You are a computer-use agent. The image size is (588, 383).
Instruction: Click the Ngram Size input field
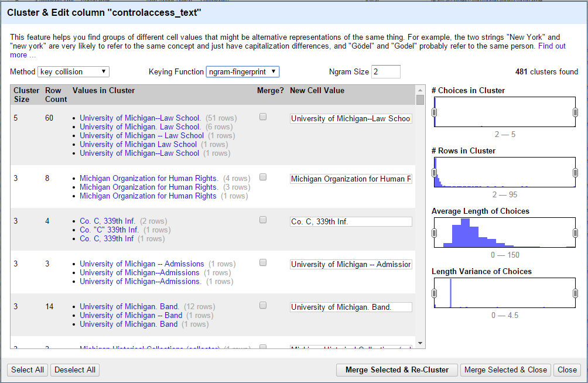[385, 71]
